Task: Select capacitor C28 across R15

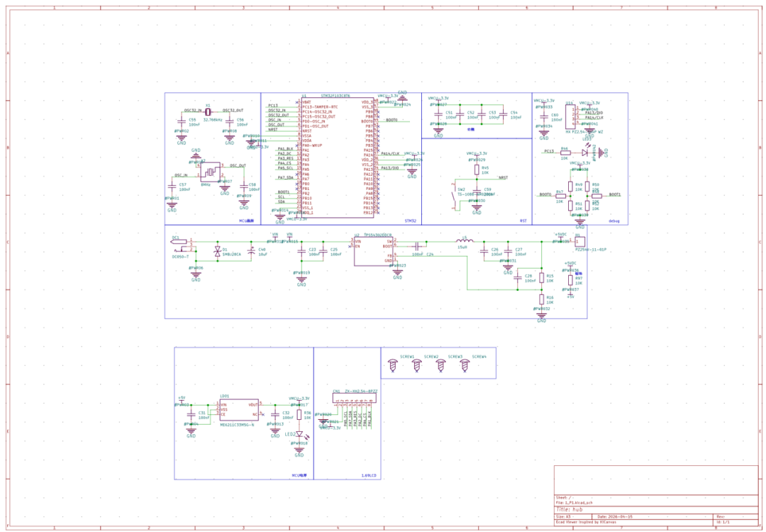Action: pos(517,279)
